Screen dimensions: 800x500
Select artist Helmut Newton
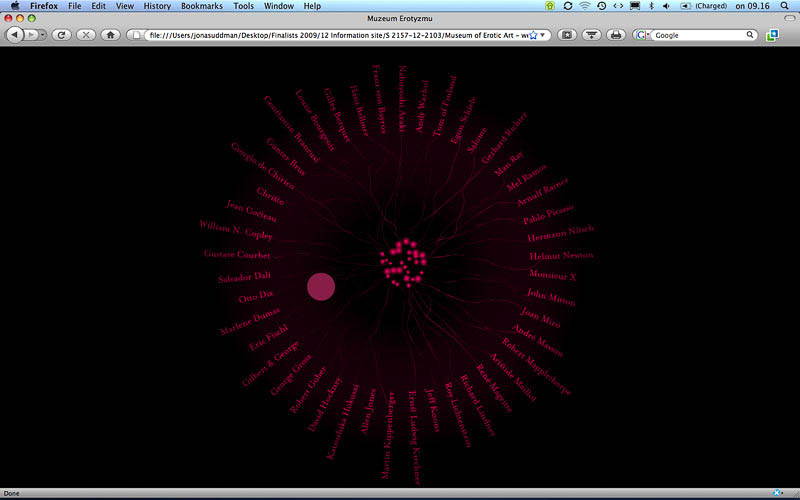(x=561, y=256)
